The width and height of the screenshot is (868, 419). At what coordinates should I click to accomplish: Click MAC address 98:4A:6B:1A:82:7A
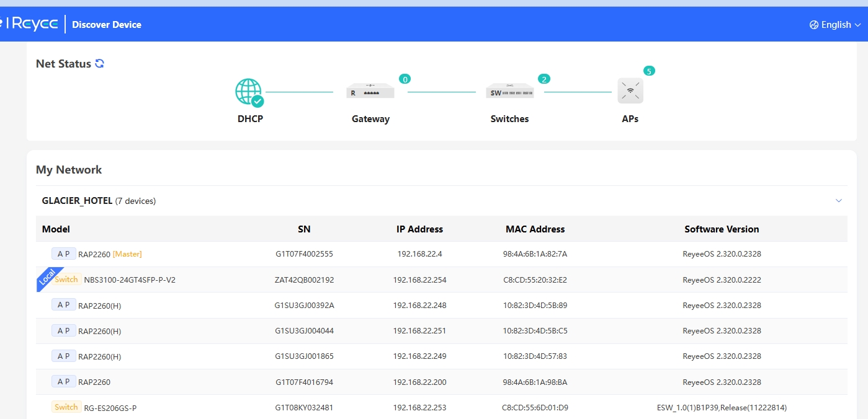pos(535,254)
